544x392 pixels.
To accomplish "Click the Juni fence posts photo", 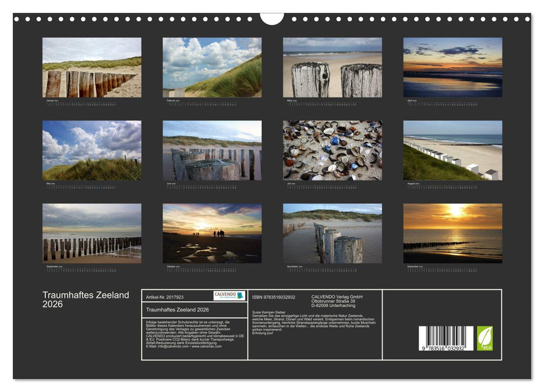I will 210,148.
